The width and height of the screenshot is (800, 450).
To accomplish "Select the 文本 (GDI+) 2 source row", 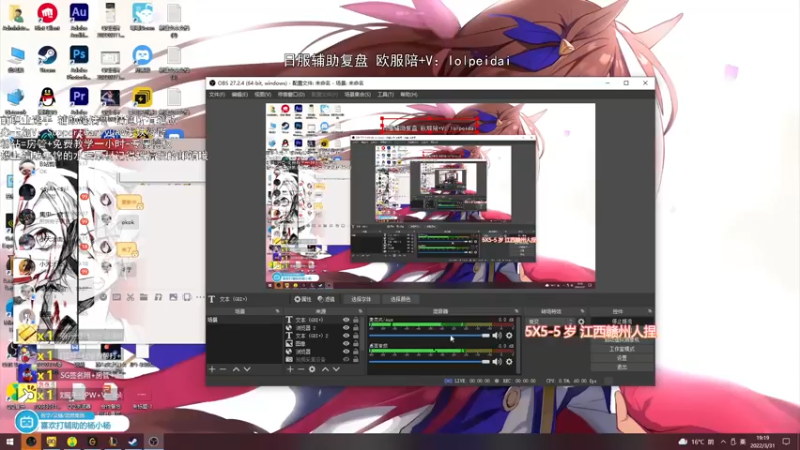I will click(322, 336).
